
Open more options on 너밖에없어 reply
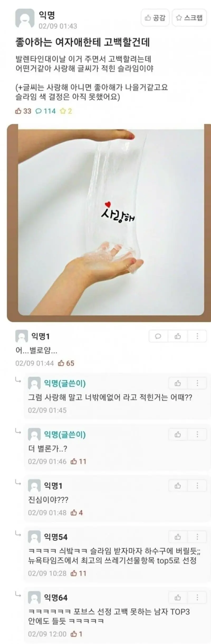197,383
